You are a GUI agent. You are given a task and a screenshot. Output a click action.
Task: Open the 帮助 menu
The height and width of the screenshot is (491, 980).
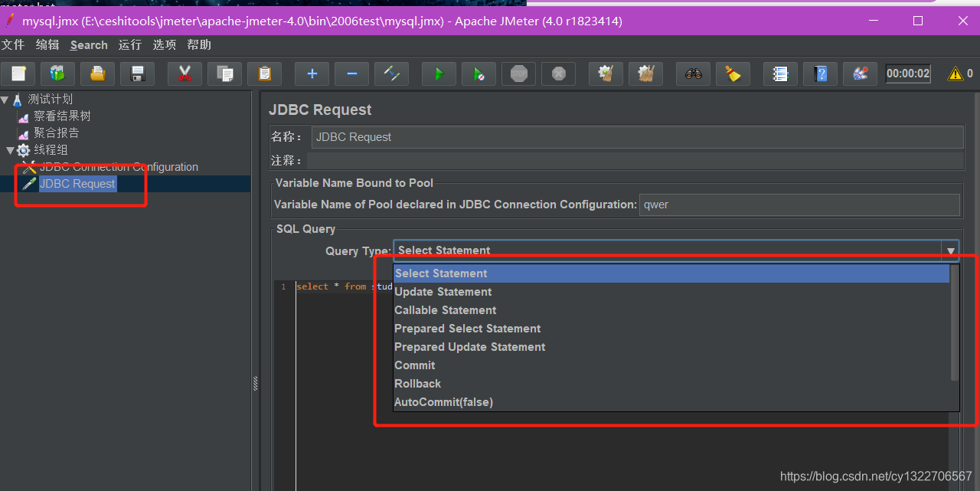[x=199, y=45]
